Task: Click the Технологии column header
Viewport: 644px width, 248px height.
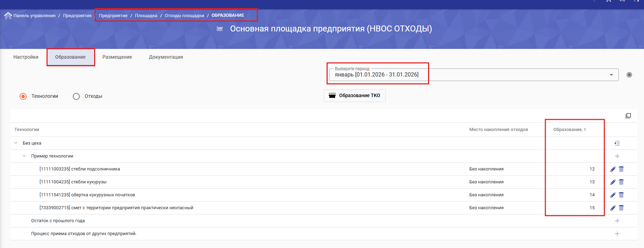Action: click(27, 130)
